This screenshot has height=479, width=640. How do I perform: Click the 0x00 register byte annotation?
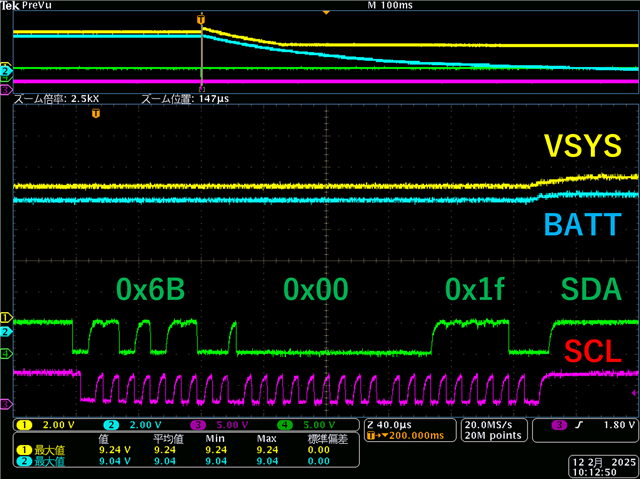316,289
